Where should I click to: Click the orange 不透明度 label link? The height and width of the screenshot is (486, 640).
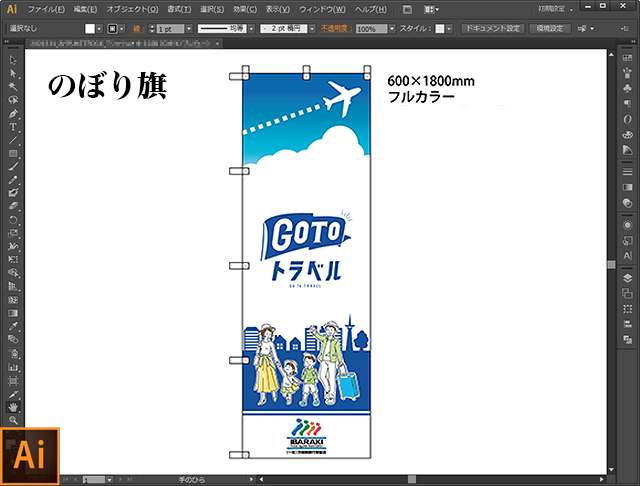pos(336,29)
